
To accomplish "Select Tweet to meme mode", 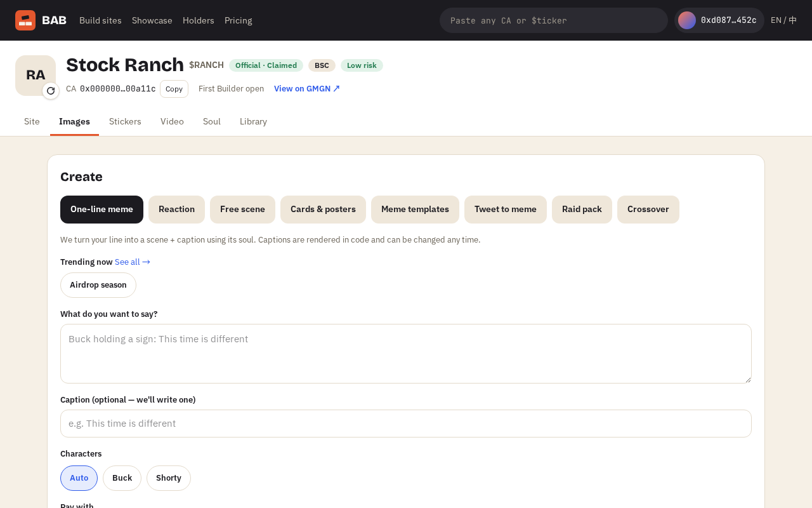I will [506, 210].
